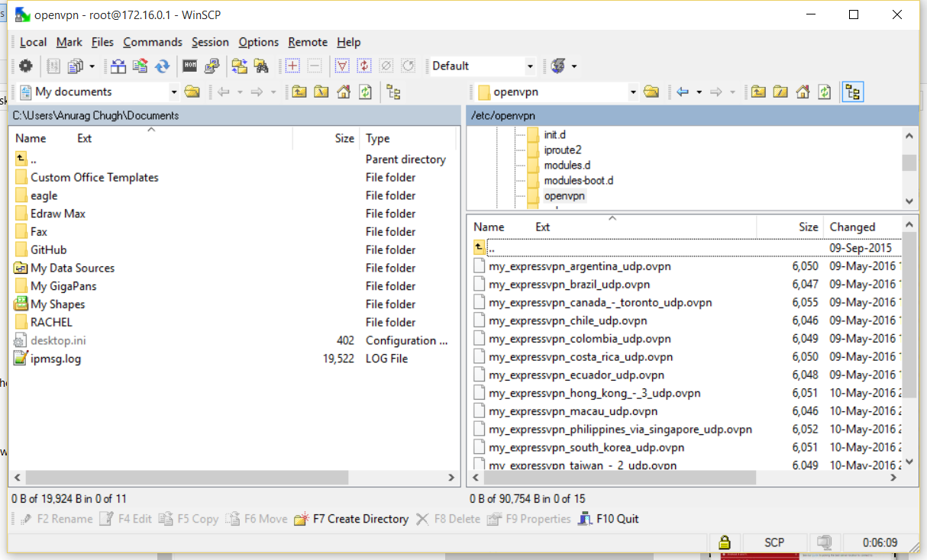Select my_expressvpn_south_korea_udp.ovpn file
The height and width of the screenshot is (560, 927).
[586, 447]
